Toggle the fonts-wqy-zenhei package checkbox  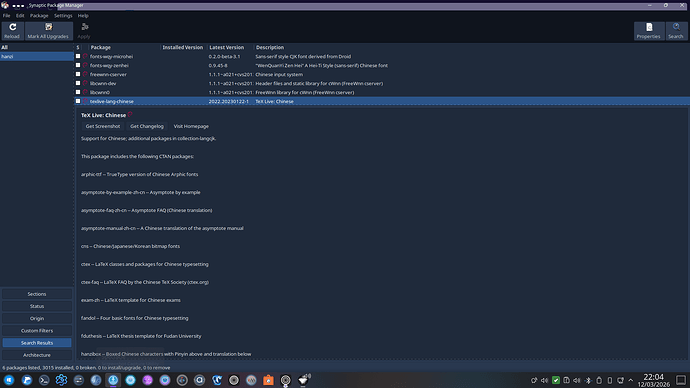(78, 65)
